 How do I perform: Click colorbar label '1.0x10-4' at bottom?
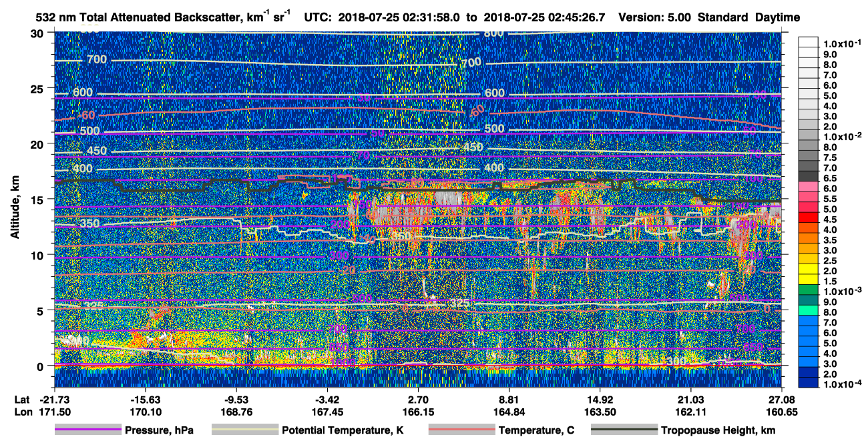tap(844, 383)
